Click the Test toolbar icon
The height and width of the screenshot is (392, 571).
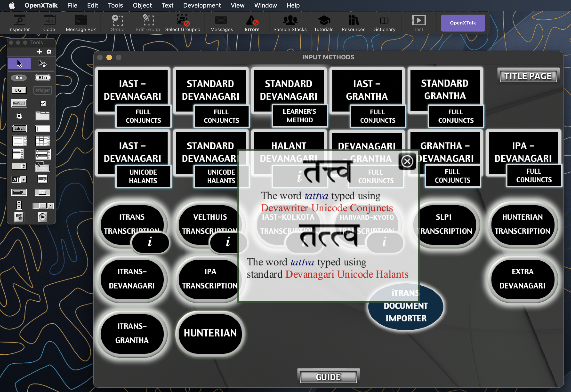[x=418, y=23]
